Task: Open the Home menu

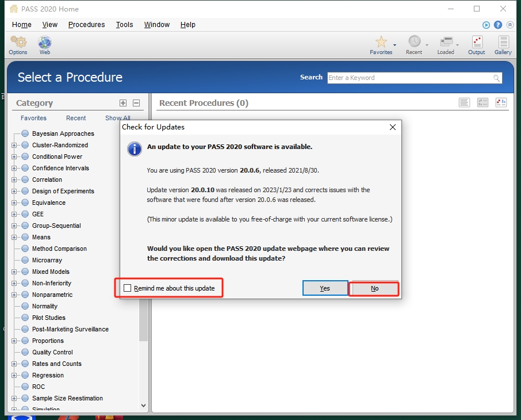Action: coord(22,25)
